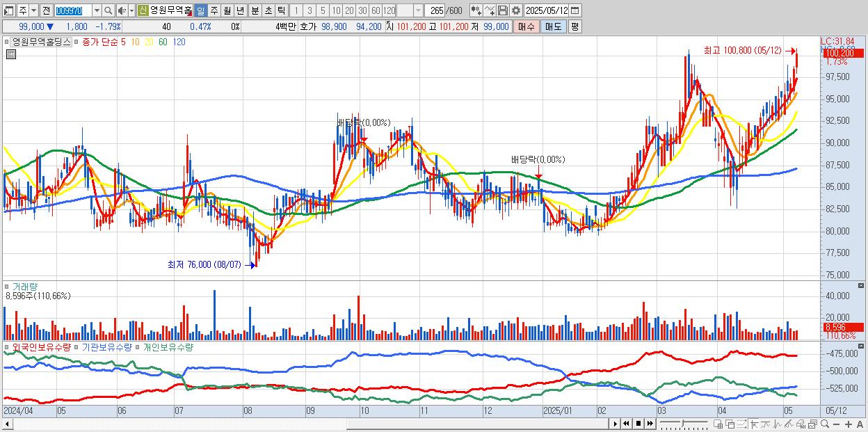Click the 평 button
This screenshot has width=868, height=432.
pyautogui.click(x=574, y=26)
